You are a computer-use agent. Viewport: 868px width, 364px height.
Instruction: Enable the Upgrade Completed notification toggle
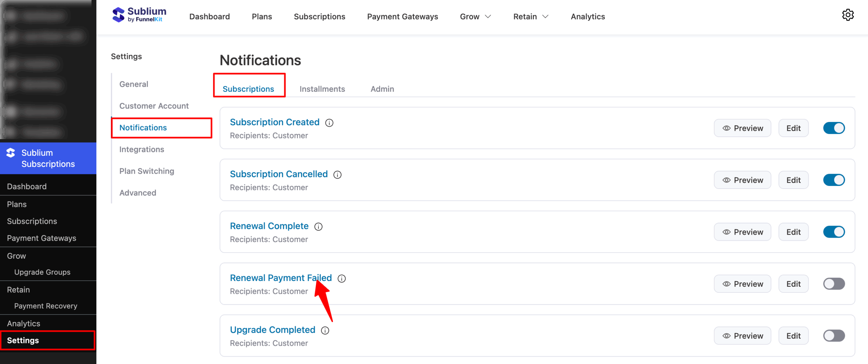tap(834, 336)
